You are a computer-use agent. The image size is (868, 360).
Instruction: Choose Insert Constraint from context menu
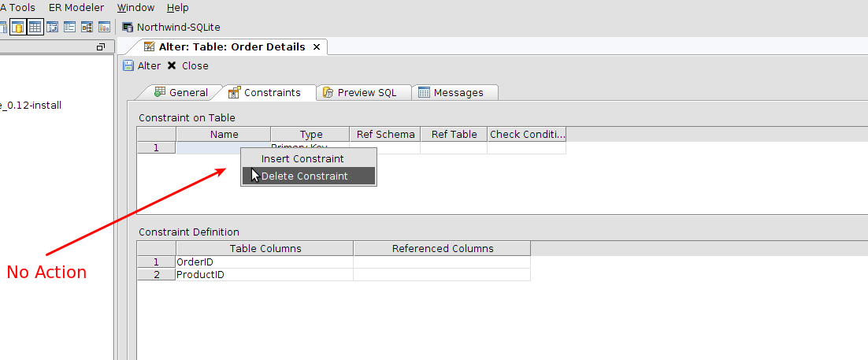click(x=302, y=159)
